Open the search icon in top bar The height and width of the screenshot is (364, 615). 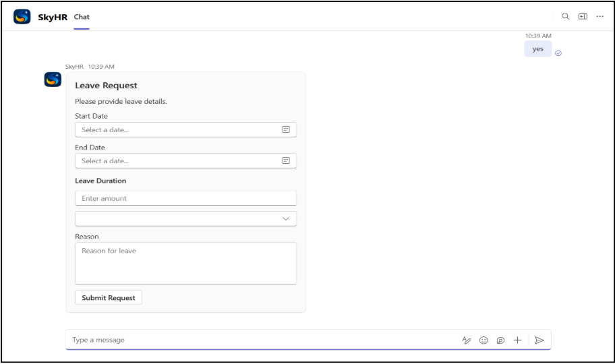coord(565,16)
